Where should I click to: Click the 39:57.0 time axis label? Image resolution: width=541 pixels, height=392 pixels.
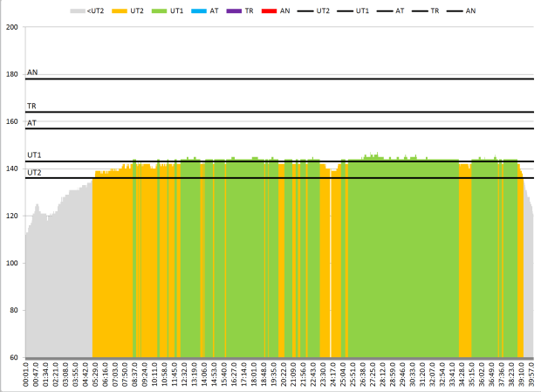pos(531,375)
